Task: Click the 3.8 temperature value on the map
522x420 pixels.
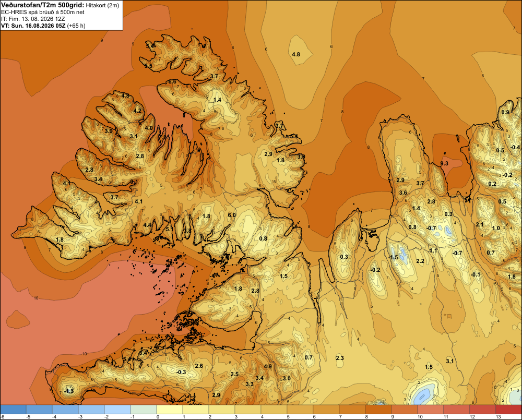Action: click(187, 231)
